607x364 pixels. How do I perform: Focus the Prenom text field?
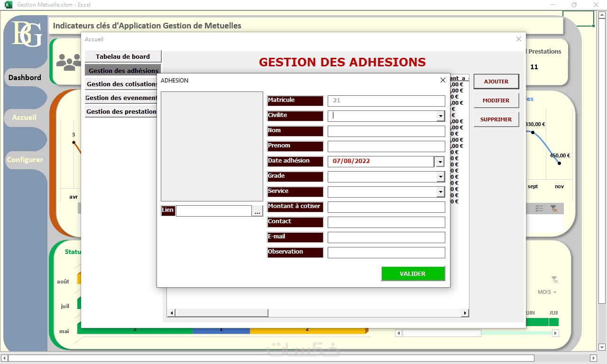tap(386, 146)
